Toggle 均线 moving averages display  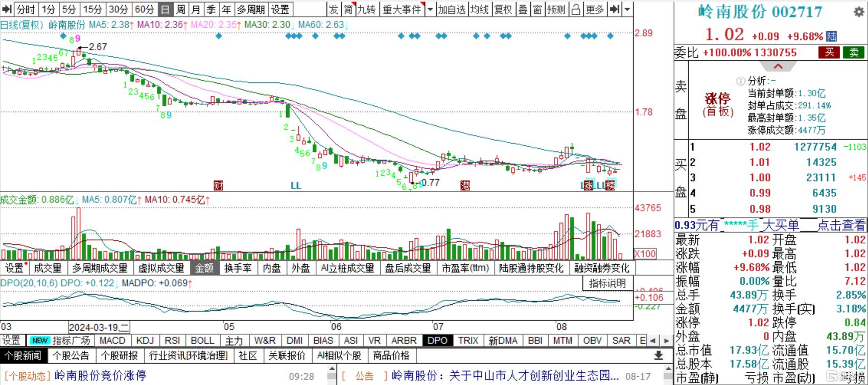coord(479,9)
